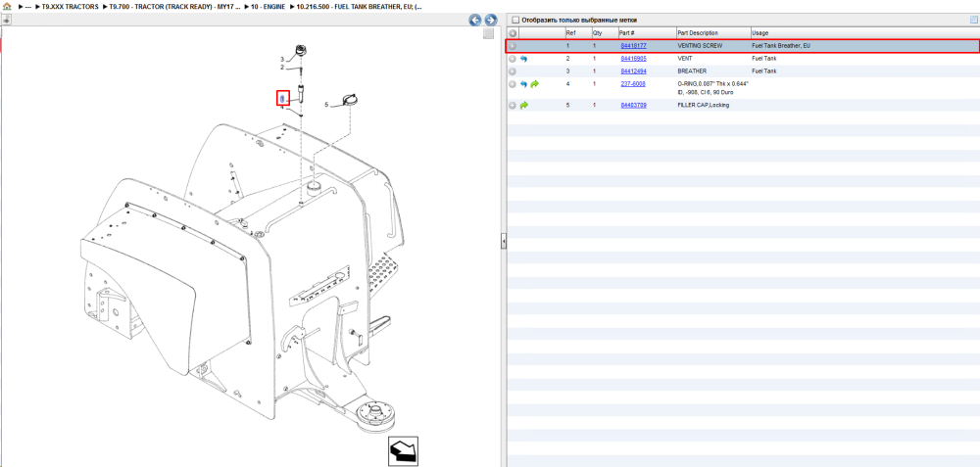Collapse the parts list with splitter arrow

coord(503,241)
